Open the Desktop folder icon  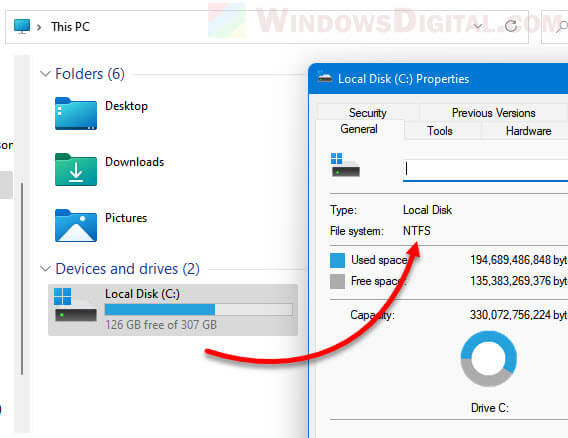(76, 113)
